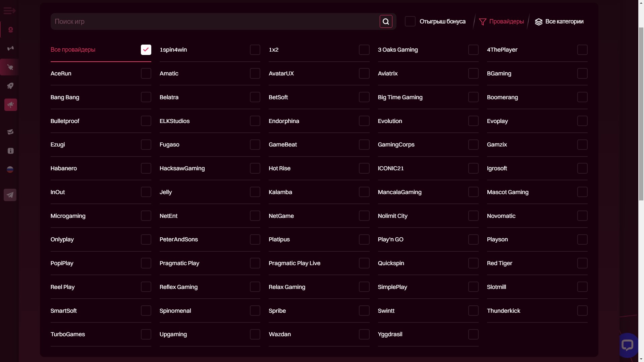The height and width of the screenshot is (362, 644).
Task: Click the search magnifier icon
Action: pyautogui.click(x=386, y=21)
